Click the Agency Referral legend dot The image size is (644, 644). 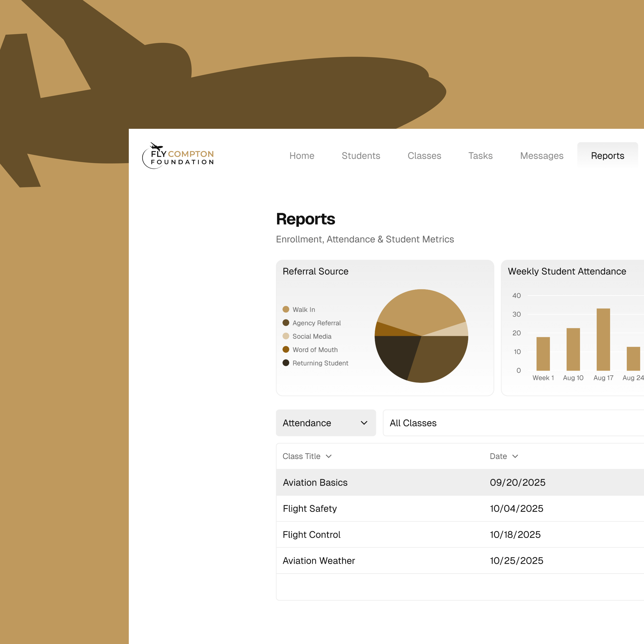pos(286,323)
